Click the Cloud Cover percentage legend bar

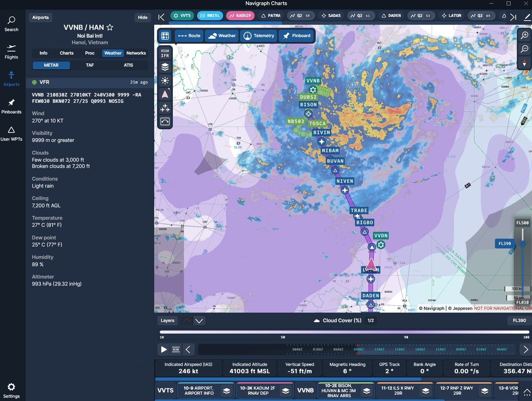click(344, 332)
